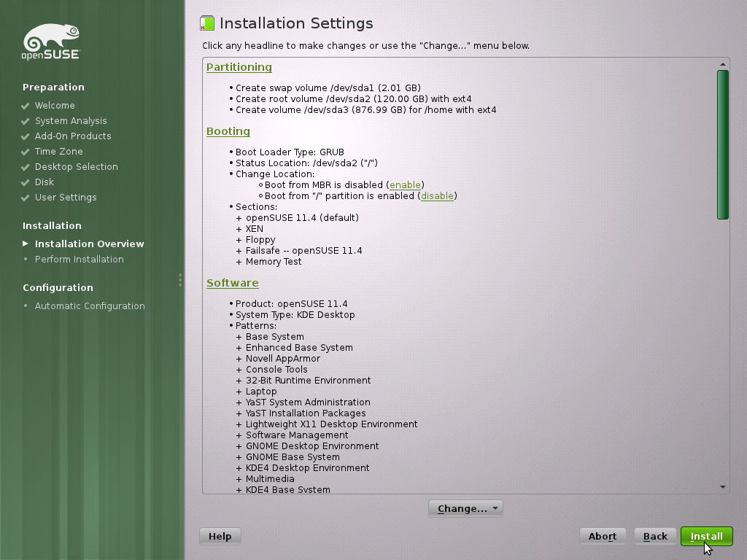Click 'GNOME Base System' pattern entry
The image size is (747, 560).
tap(293, 457)
